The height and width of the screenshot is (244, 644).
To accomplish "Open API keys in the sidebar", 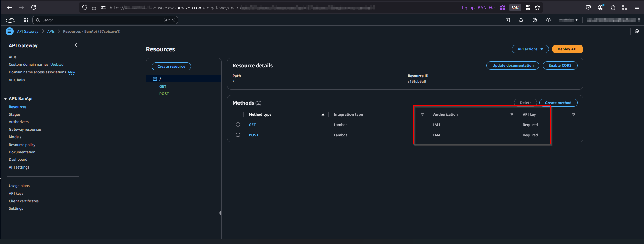I will pos(16,193).
